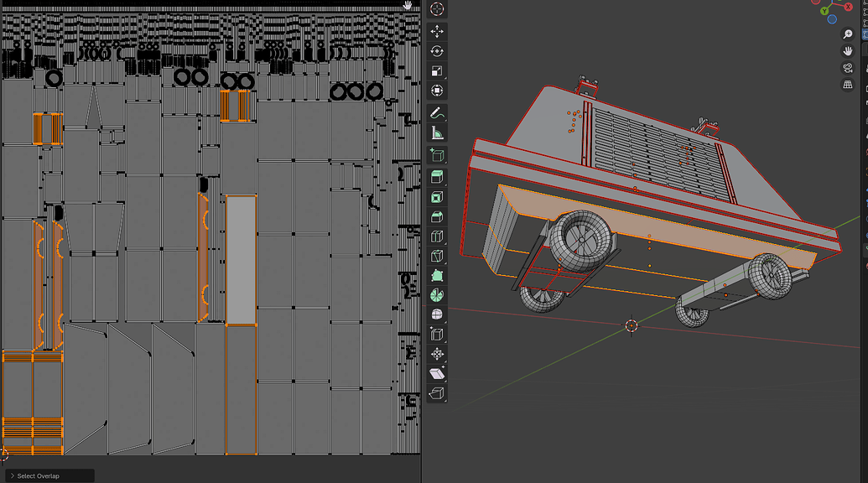Click the red X axis on the gizmo
Viewport: 868px width, 483px height.
848,7
